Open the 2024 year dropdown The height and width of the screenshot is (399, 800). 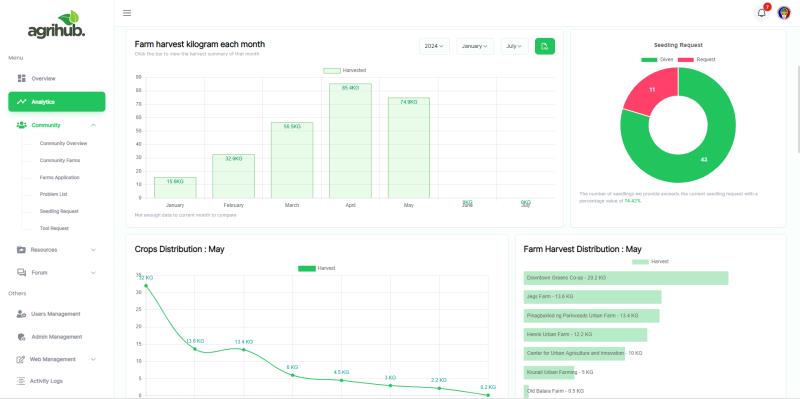[x=434, y=46]
